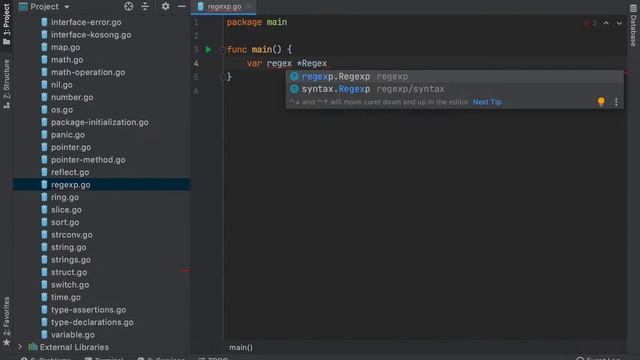Click line number 6 in the gutter
This screenshot has height=360, width=640.
pos(196,91)
